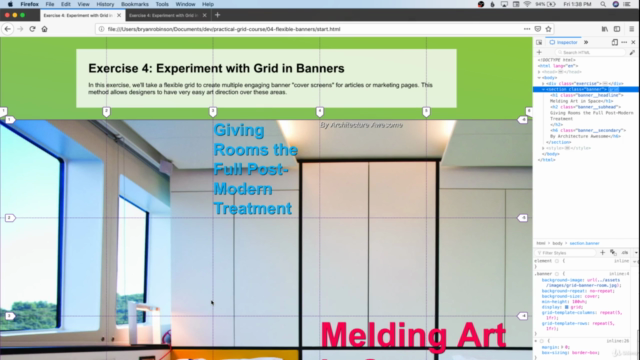The height and width of the screenshot is (360, 640).
Task: Activate the element picker in DevTools
Action: click(x=539, y=42)
